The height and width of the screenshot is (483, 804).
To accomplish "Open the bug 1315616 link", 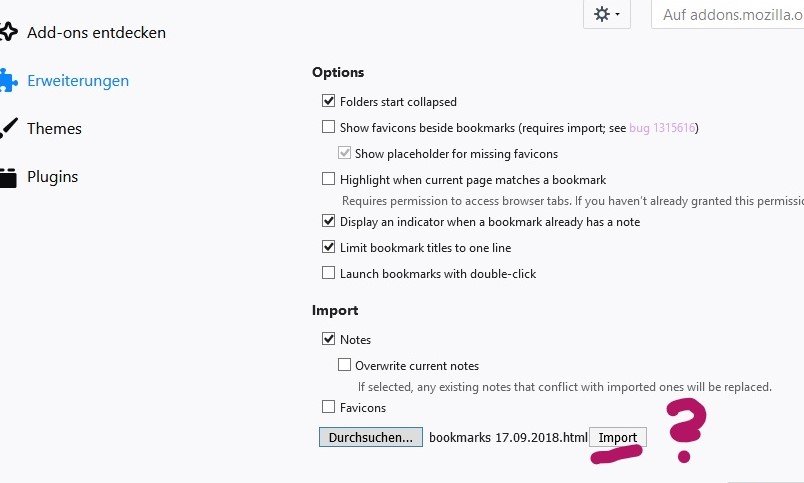I will click(x=661, y=128).
